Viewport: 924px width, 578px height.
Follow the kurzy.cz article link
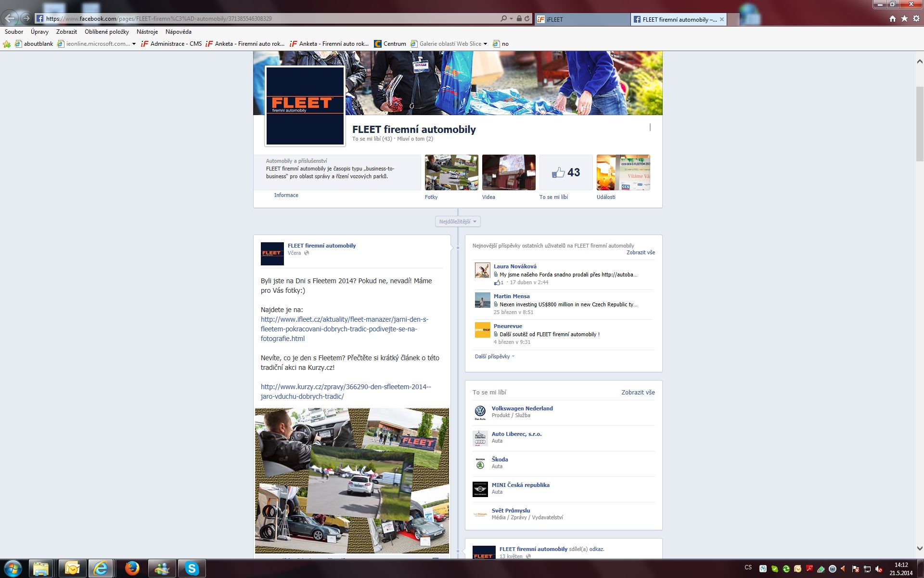click(346, 392)
